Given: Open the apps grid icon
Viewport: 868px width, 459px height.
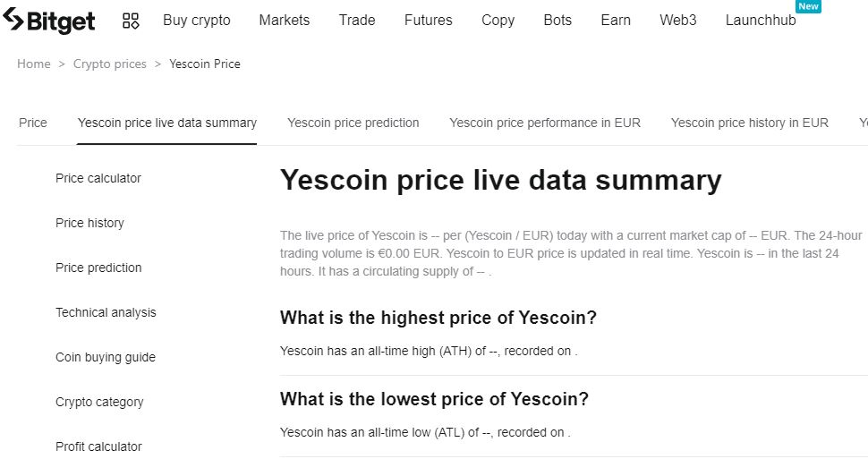Looking at the screenshot, I should click(131, 21).
